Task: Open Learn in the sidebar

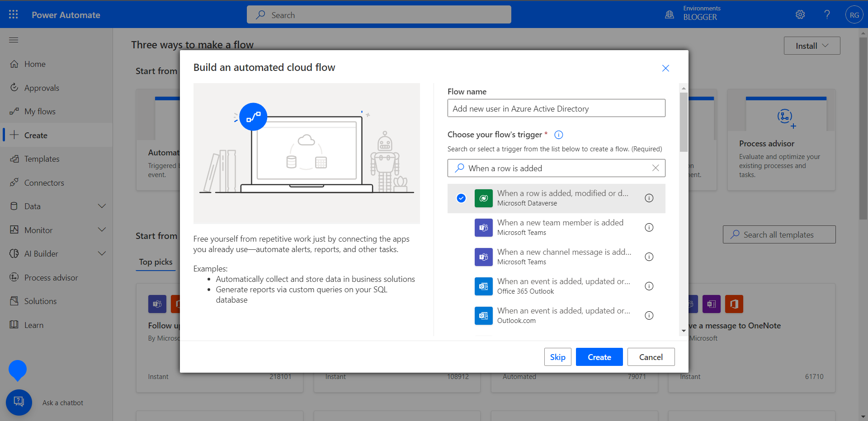Action: [57, 325]
